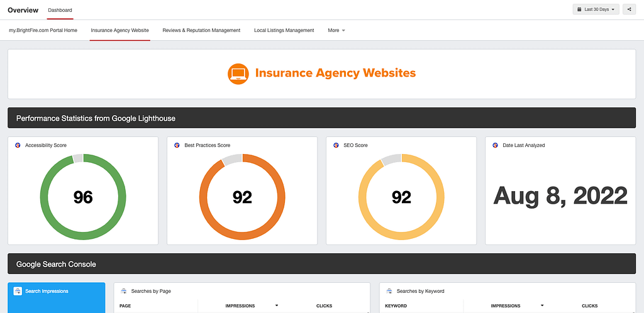This screenshot has height=313, width=644.
Task: Click the Search Impressions widget icon
Action: tap(18, 291)
